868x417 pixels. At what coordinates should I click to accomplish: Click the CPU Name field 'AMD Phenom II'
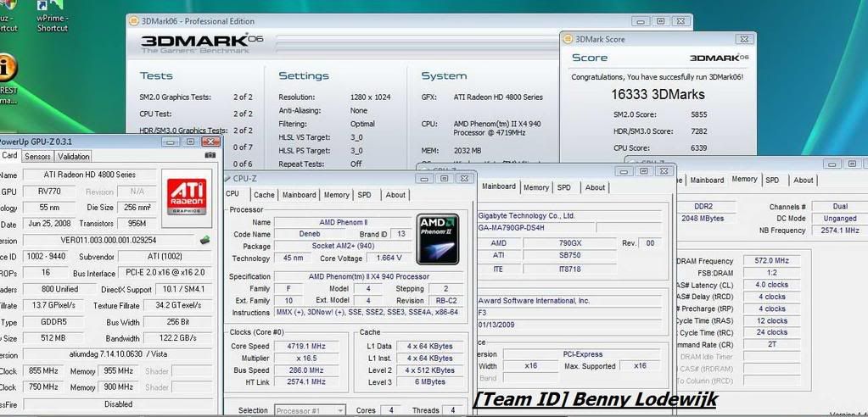[342, 222]
